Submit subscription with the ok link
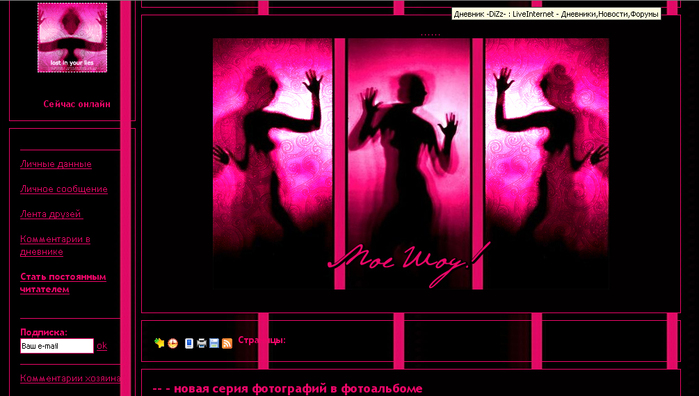This screenshot has width=699, height=396. click(x=102, y=346)
